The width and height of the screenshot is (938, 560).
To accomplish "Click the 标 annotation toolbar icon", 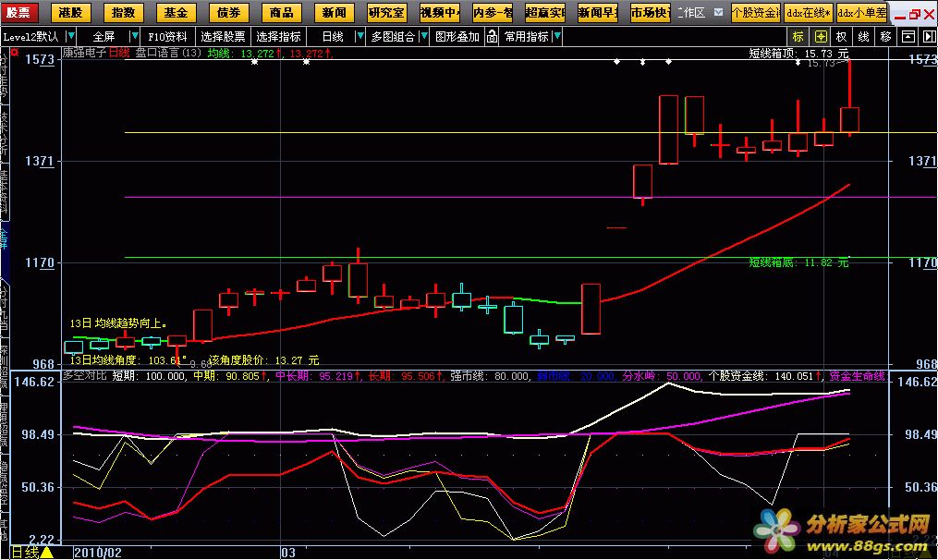I will pyautogui.click(x=798, y=36).
